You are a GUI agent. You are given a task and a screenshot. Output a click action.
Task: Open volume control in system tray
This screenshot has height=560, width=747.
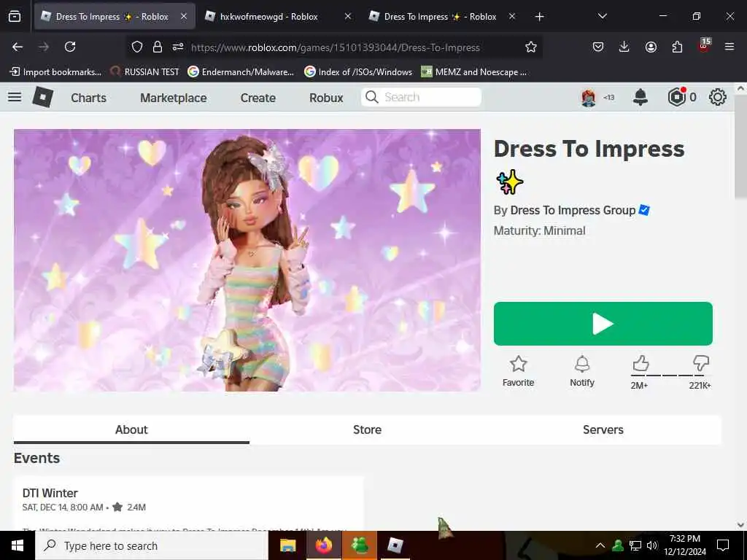[652, 545]
